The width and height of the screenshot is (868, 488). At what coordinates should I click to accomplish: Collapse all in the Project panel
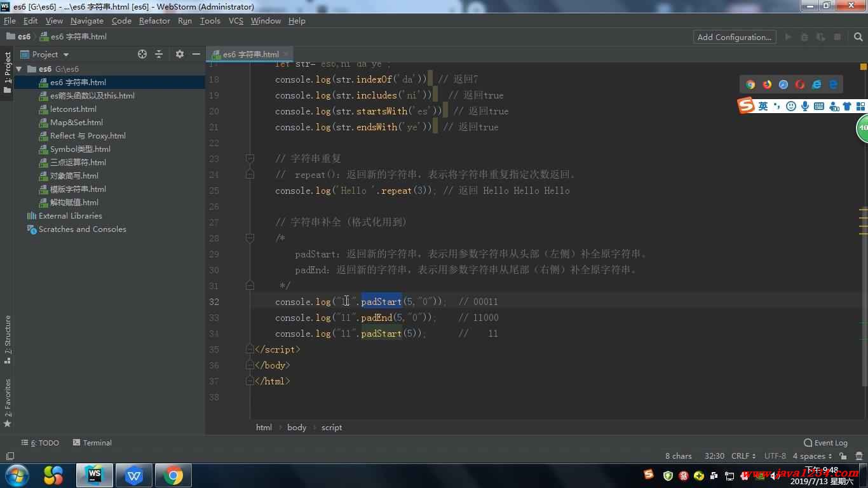[x=159, y=54]
